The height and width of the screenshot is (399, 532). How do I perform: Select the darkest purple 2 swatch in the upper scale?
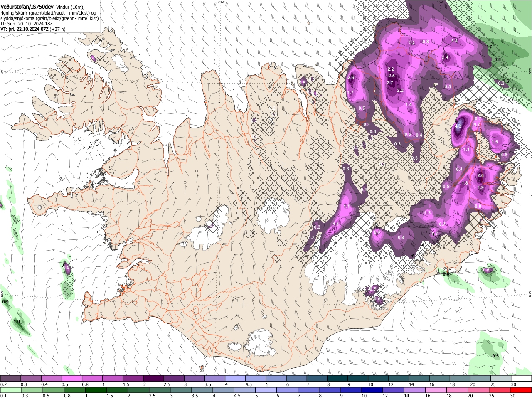coord(153,379)
